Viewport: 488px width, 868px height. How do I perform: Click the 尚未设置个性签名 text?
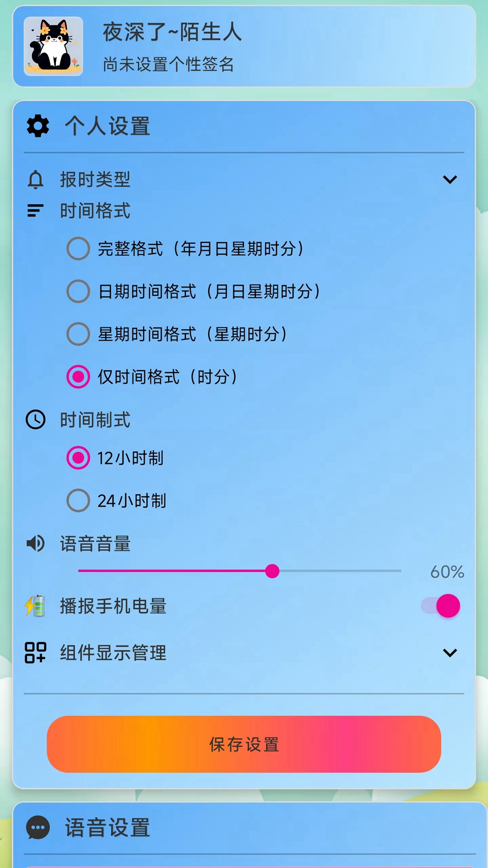(x=167, y=65)
